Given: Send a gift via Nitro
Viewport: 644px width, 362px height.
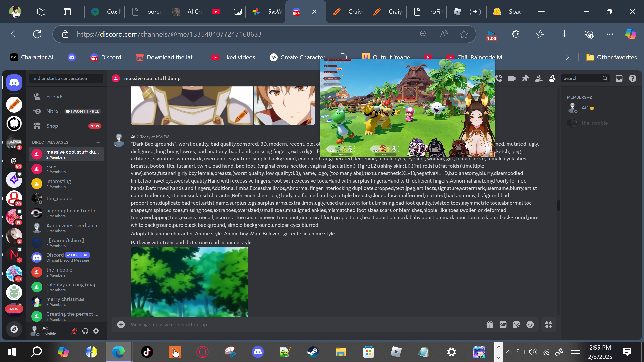Looking at the screenshot, I should 490,325.
